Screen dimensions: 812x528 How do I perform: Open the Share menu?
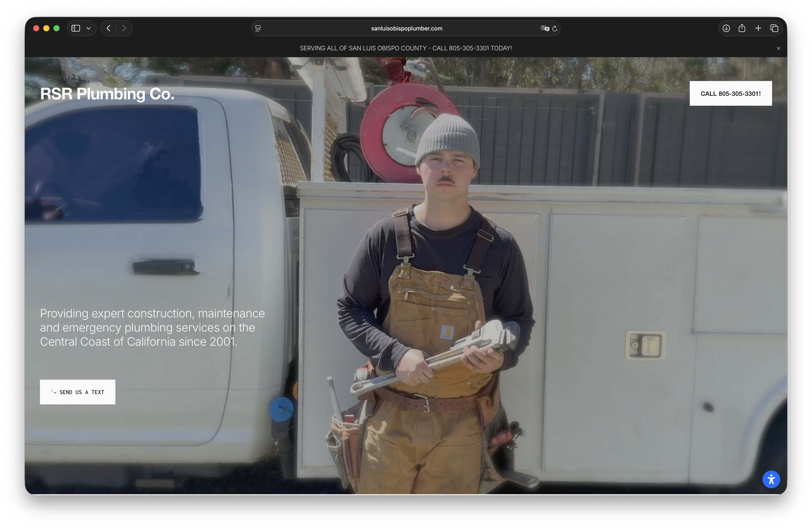click(x=742, y=28)
